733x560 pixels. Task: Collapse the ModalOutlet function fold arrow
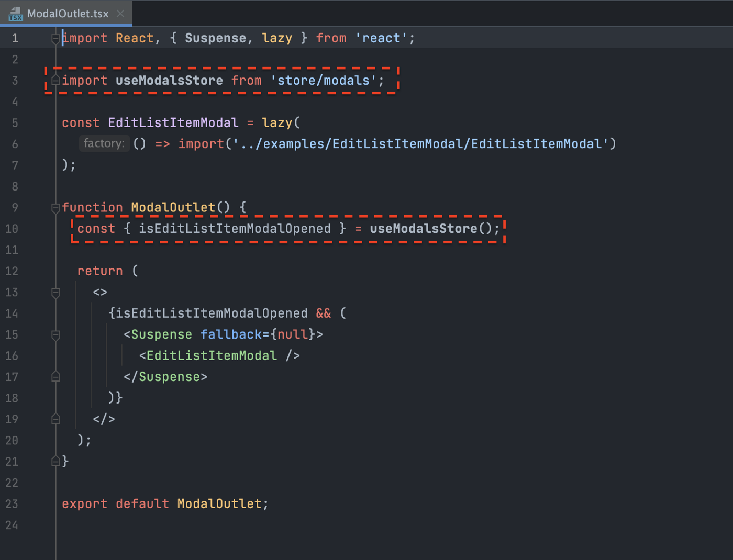point(55,208)
